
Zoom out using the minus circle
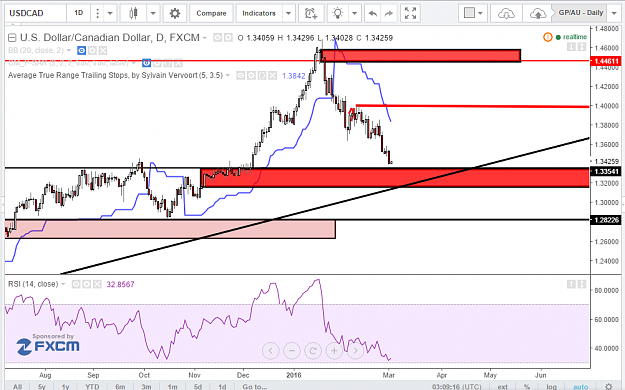(x=292, y=351)
